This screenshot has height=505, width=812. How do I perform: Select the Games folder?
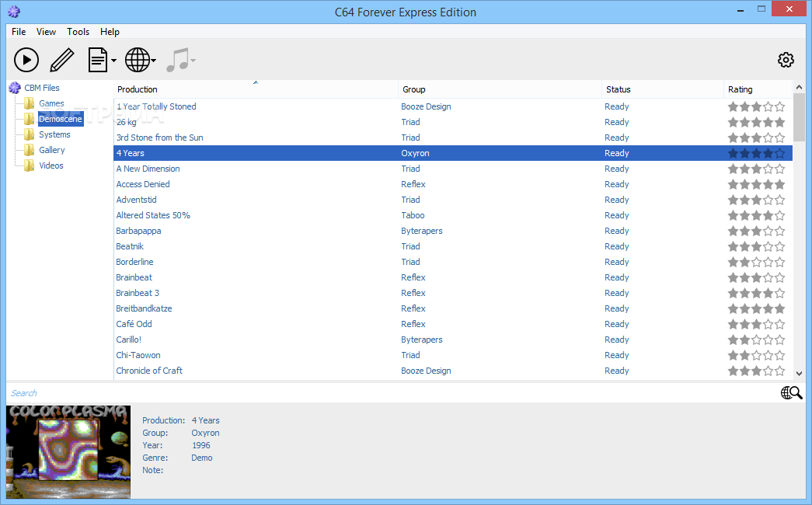[52, 103]
